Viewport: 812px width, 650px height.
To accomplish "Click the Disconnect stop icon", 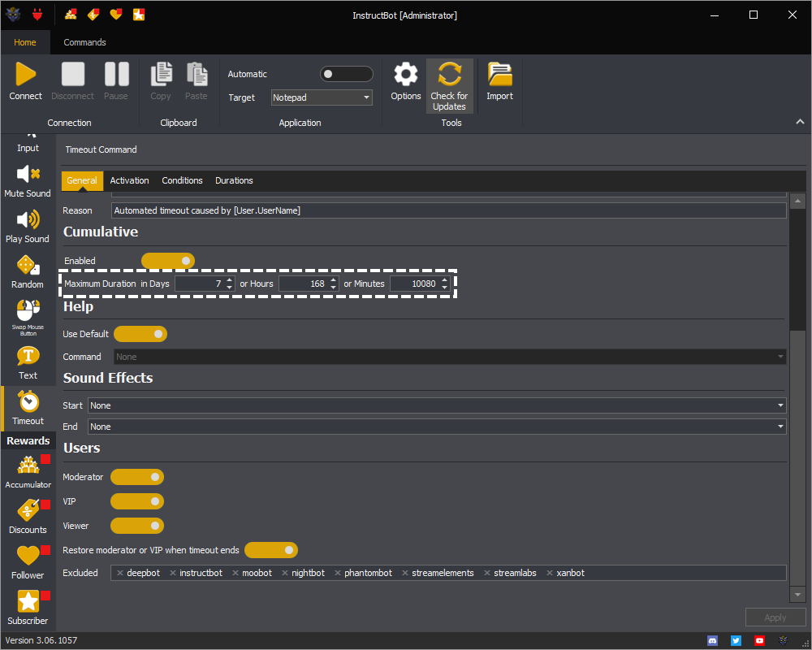I will (73, 74).
